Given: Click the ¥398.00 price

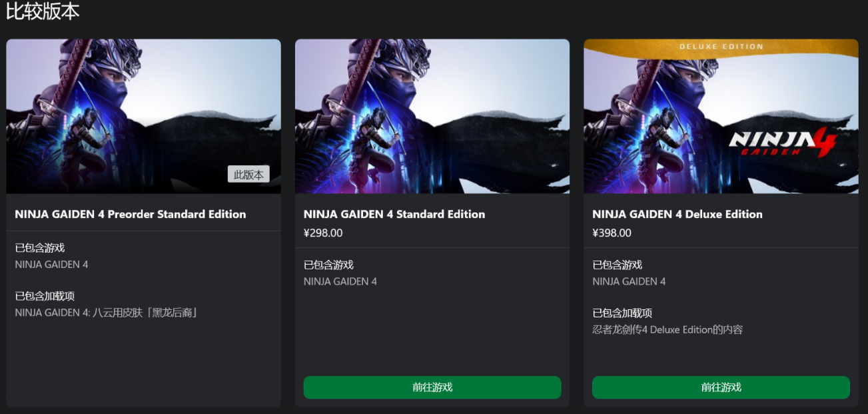Looking at the screenshot, I should point(612,233).
